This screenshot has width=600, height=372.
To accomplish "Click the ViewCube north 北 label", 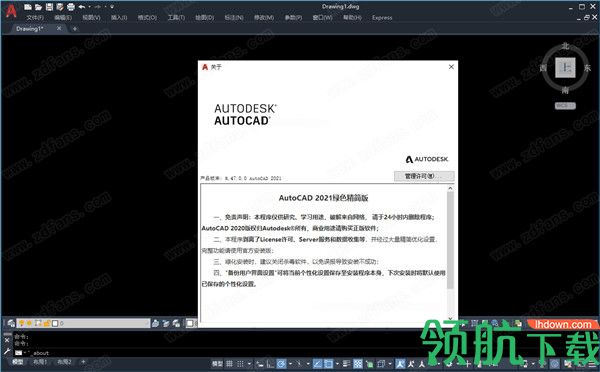I will coord(565,46).
